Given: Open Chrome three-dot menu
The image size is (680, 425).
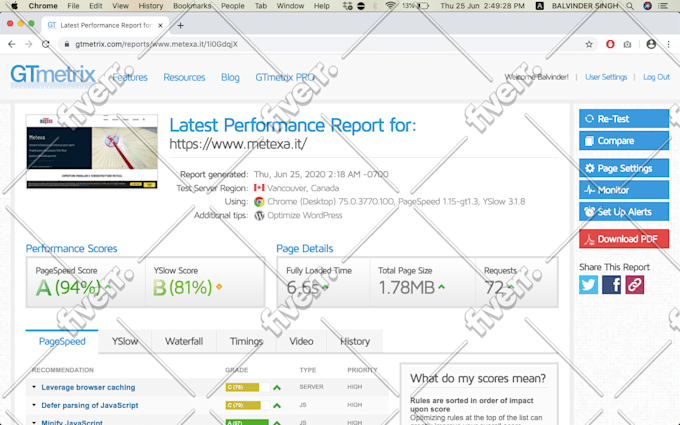Looking at the screenshot, I should (668, 44).
